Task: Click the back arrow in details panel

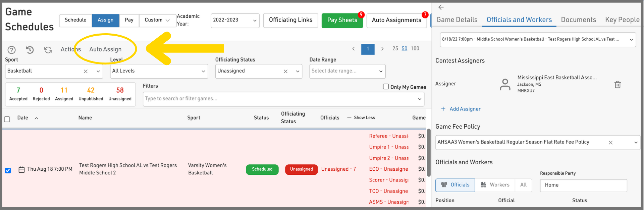Action: pos(441,7)
